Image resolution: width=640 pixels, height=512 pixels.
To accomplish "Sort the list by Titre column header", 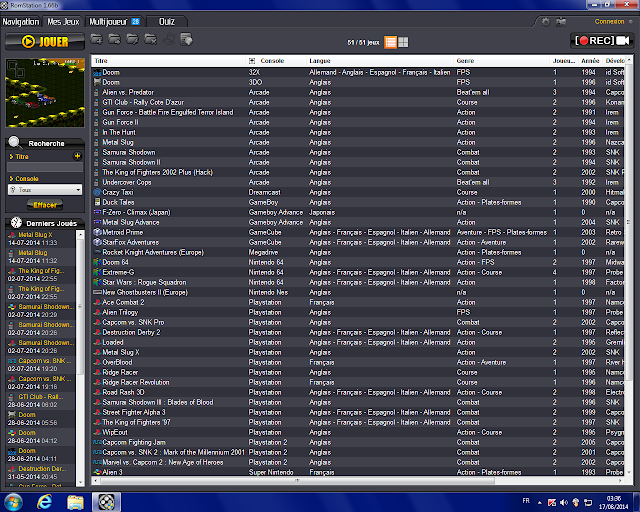I will tap(101, 61).
